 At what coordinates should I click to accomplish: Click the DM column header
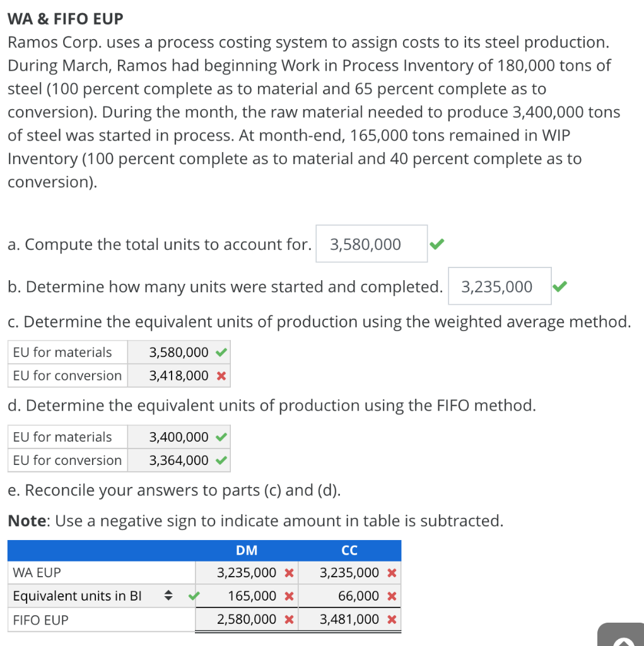pyautogui.click(x=247, y=550)
